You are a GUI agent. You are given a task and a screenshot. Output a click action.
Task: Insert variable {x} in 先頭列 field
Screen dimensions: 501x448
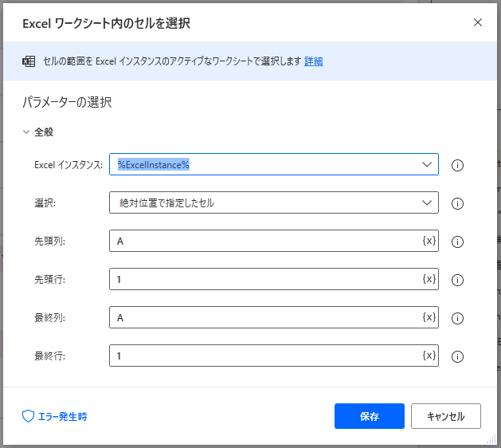click(x=429, y=241)
